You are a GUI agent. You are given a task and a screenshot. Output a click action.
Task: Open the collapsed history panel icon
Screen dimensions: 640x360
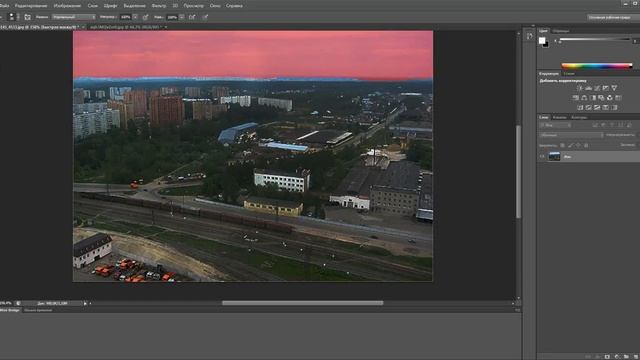pos(529,36)
